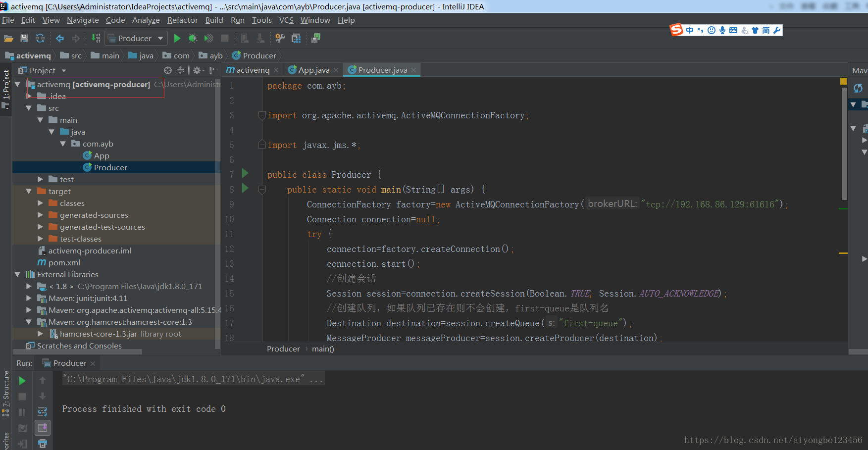Click the editor vertical scrollbar

844,144
